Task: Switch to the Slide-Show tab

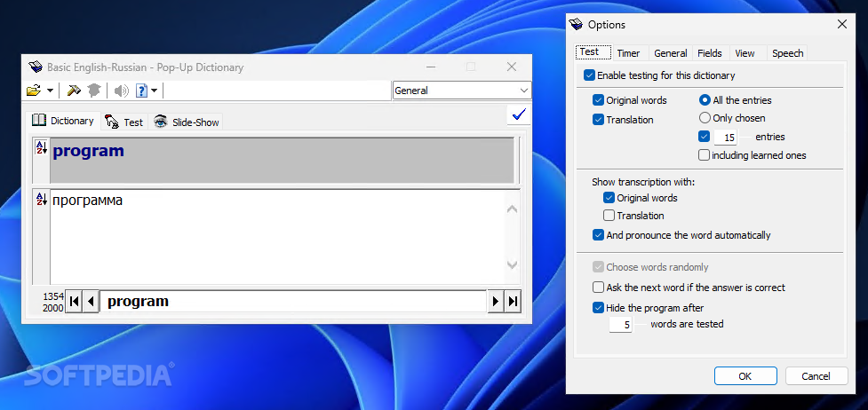Action: pyautogui.click(x=187, y=122)
